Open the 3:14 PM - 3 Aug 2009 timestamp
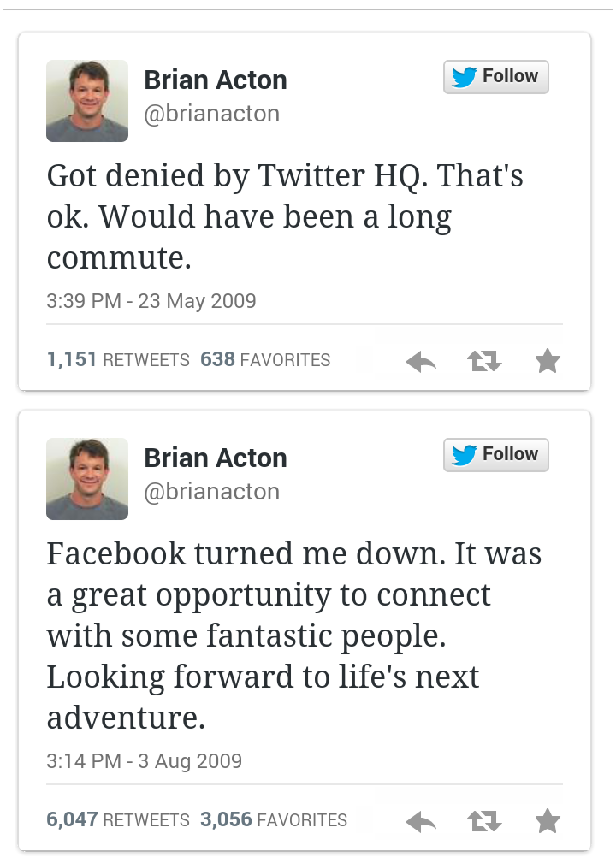Viewport: 616px width, 863px height. [145, 761]
